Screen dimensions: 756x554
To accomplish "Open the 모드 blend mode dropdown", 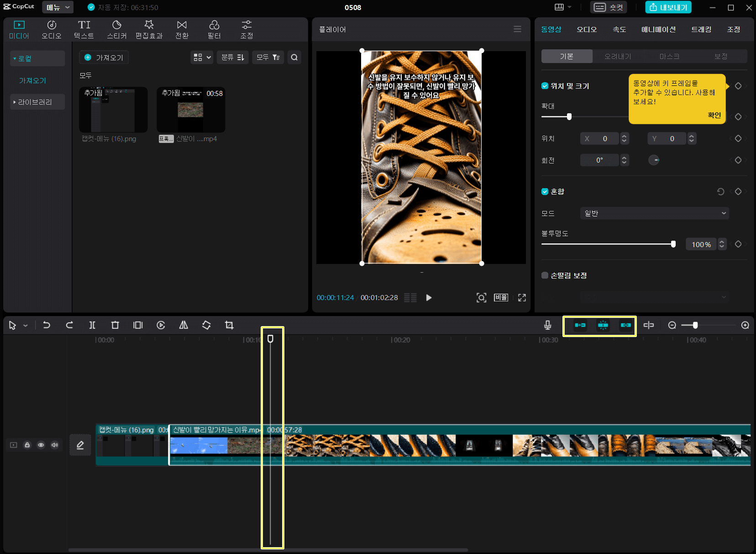I will pos(654,213).
